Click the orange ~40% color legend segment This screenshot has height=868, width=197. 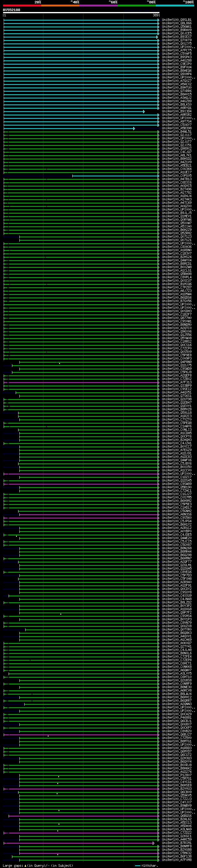60,6
